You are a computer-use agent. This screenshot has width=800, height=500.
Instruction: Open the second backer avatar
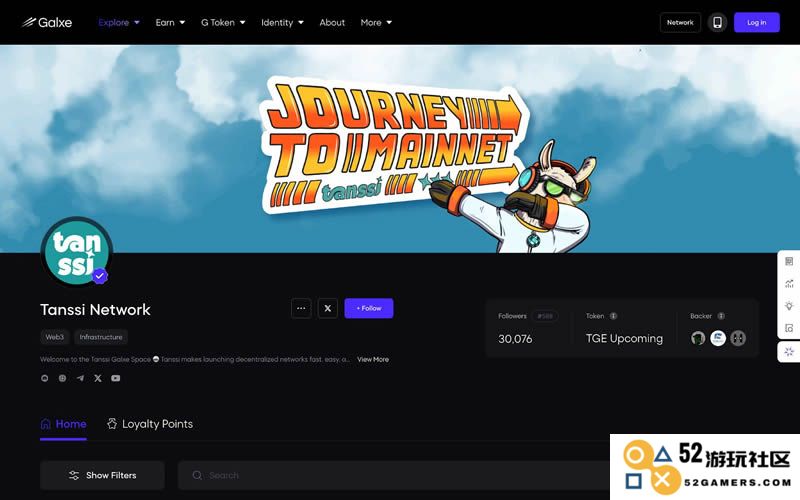click(718, 338)
